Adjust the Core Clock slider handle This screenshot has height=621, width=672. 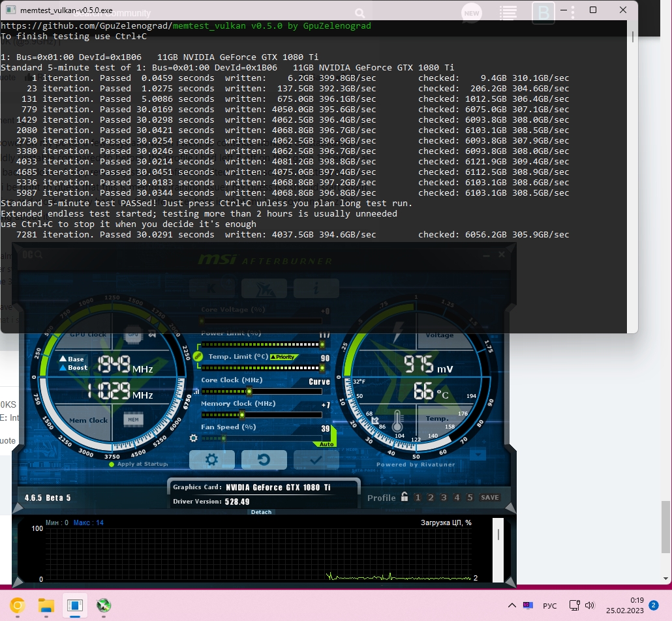249,391
